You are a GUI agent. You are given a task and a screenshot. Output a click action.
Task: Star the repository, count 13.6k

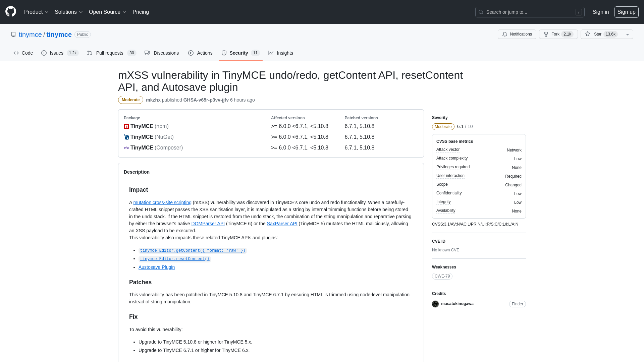(x=601, y=35)
